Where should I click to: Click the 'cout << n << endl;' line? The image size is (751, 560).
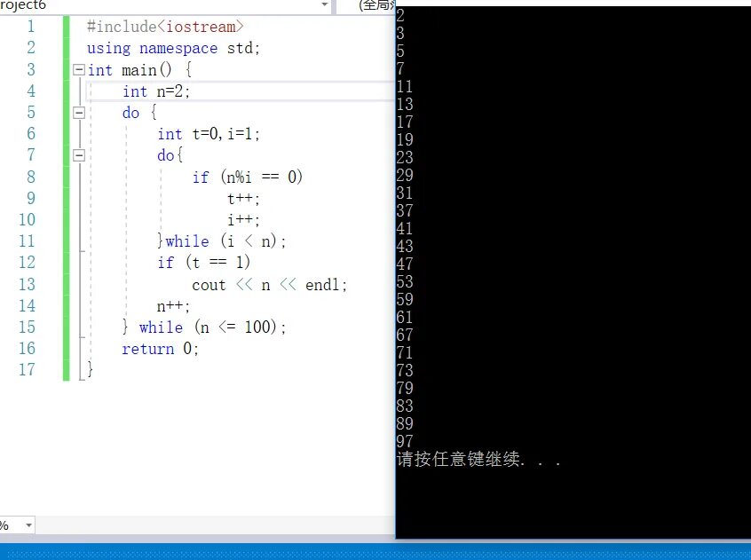(269, 285)
